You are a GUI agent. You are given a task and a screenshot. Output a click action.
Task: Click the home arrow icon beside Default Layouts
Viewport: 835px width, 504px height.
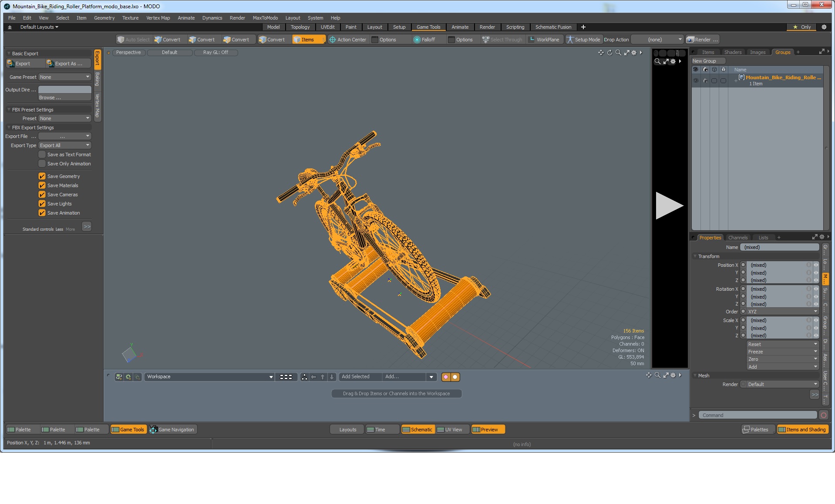(x=10, y=27)
